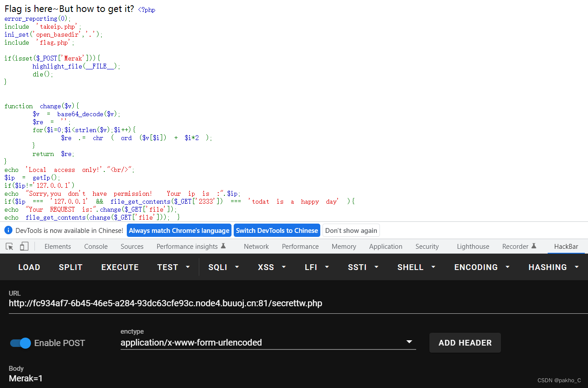Viewport: 588px width, 388px height.
Task: Click the code line include 'flag.php'
Action: tap(40, 42)
